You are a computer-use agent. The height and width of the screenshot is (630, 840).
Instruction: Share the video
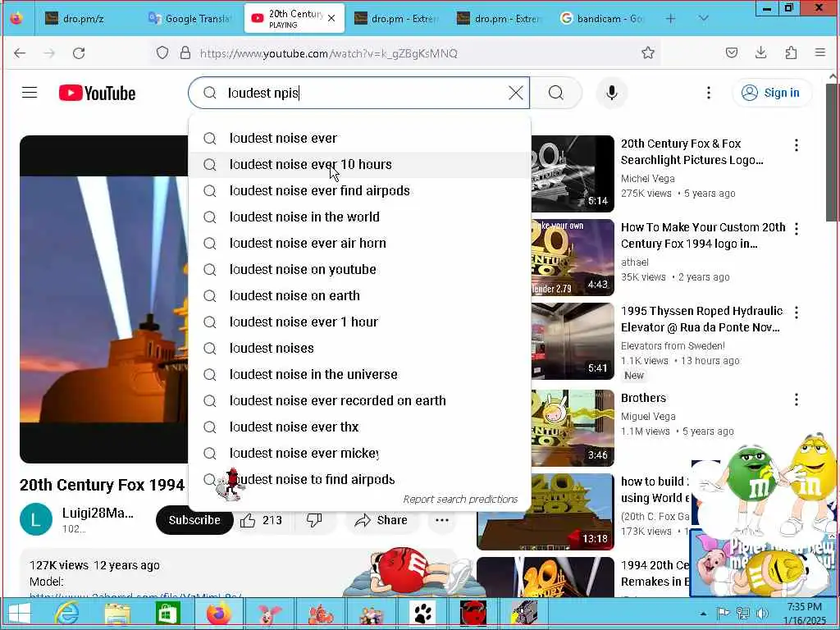coord(381,520)
